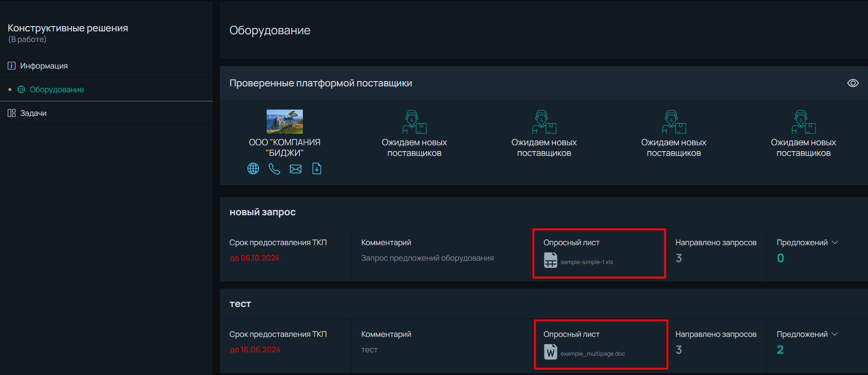Expand Предложений chevron in 'тест' request

835,334
